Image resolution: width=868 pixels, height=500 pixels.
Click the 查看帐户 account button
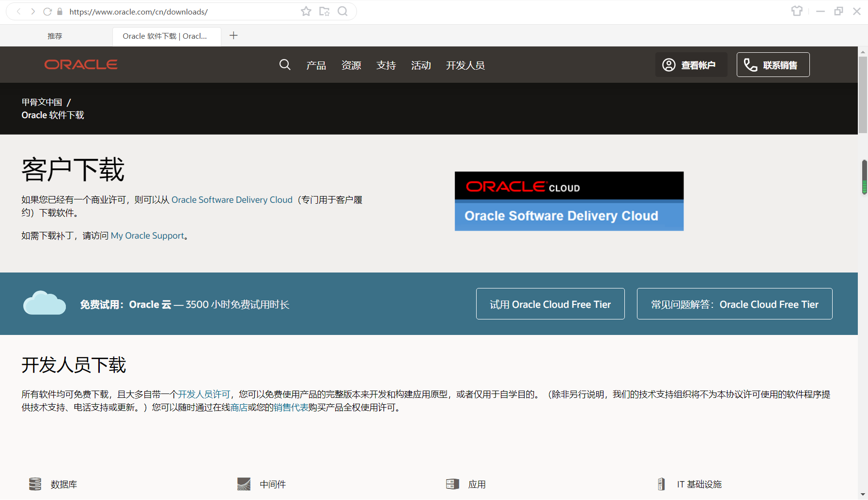691,64
